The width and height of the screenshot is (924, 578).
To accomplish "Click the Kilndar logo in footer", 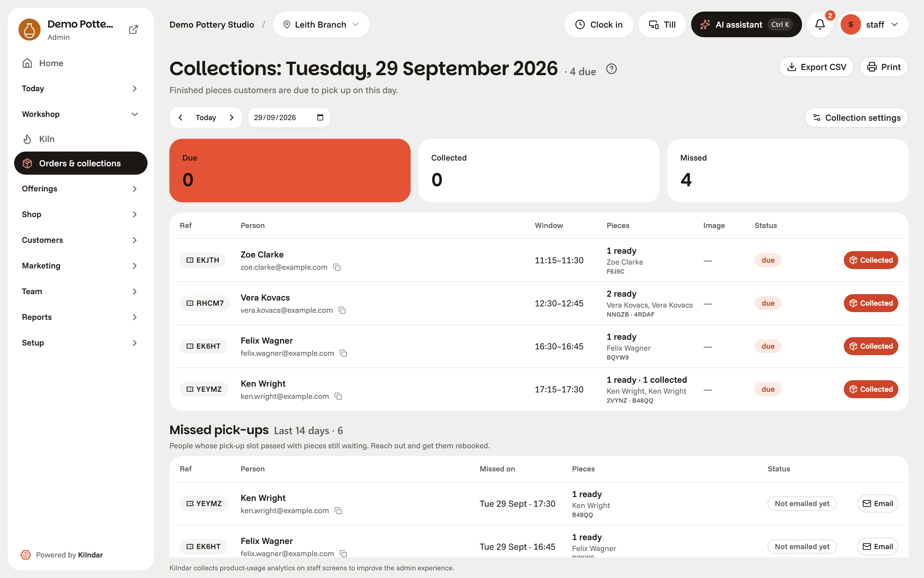I will pos(26,555).
